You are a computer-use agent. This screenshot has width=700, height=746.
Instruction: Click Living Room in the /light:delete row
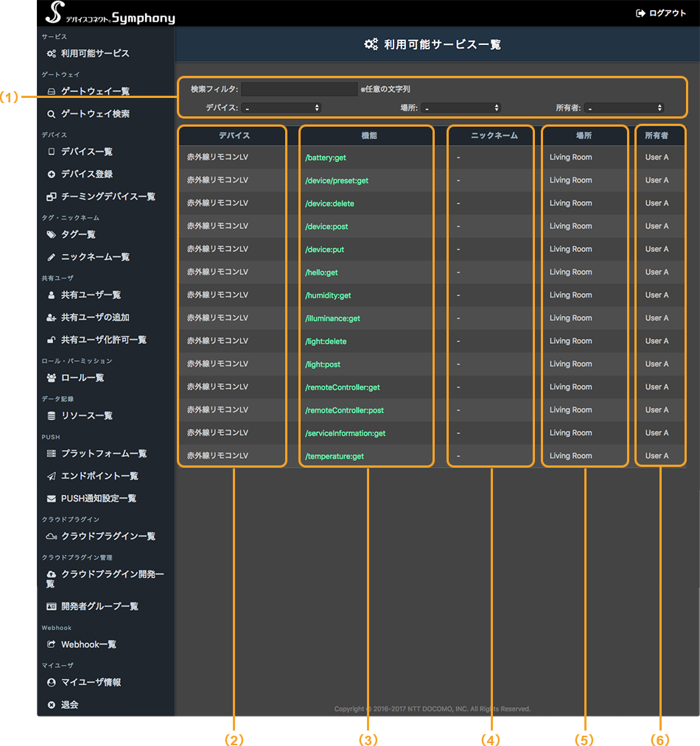pos(570,341)
